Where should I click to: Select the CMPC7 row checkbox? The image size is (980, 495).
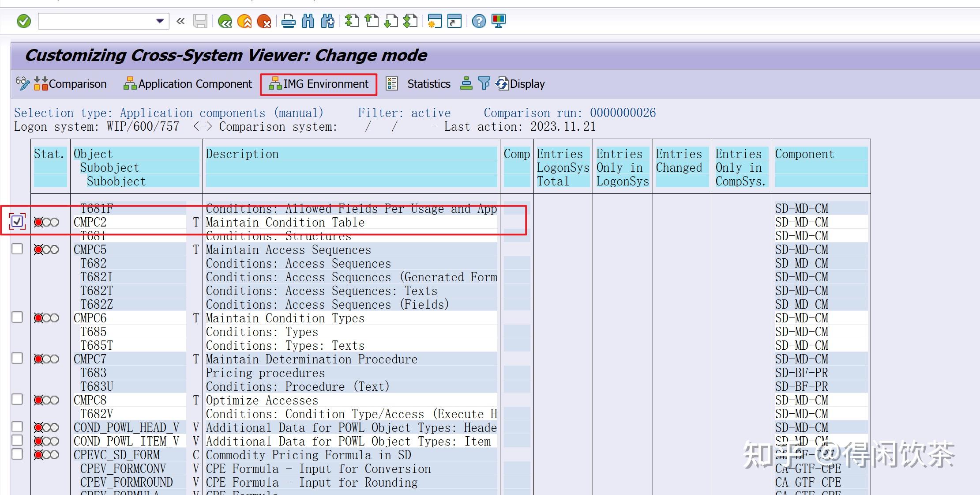tap(17, 358)
